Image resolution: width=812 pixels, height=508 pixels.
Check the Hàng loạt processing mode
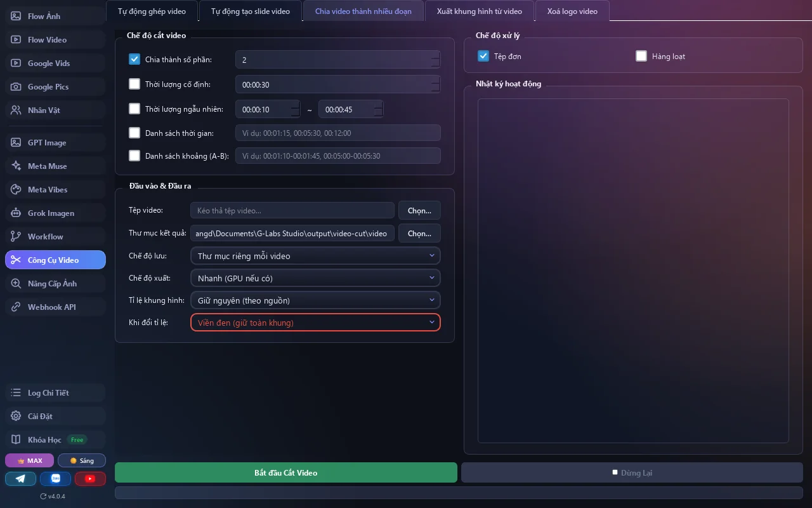coord(641,56)
